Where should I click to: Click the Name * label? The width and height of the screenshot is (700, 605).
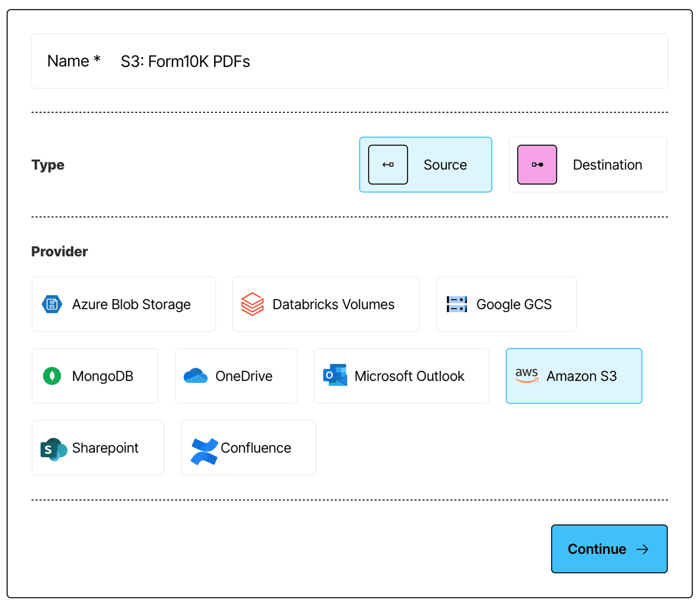(x=74, y=61)
